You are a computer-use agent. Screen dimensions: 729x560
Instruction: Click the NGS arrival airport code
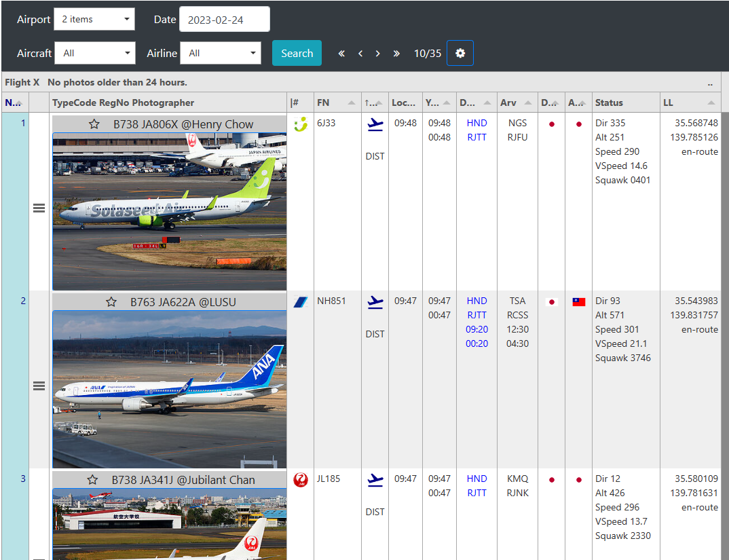pyautogui.click(x=517, y=123)
